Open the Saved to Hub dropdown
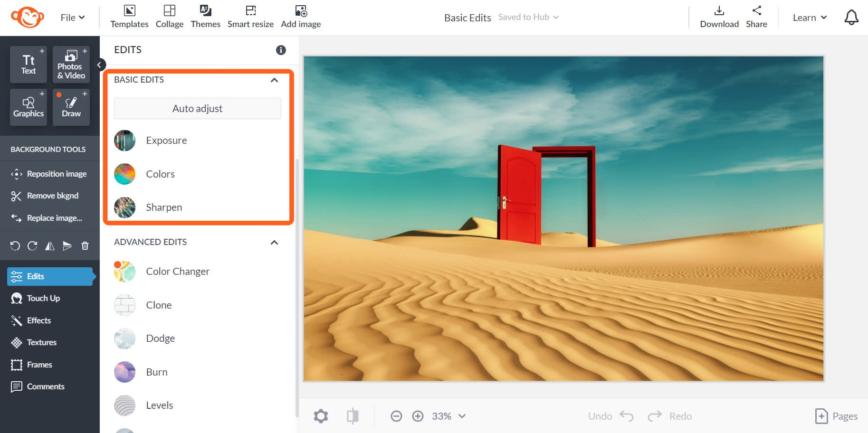Viewport: 868px width, 433px height. (x=528, y=17)
